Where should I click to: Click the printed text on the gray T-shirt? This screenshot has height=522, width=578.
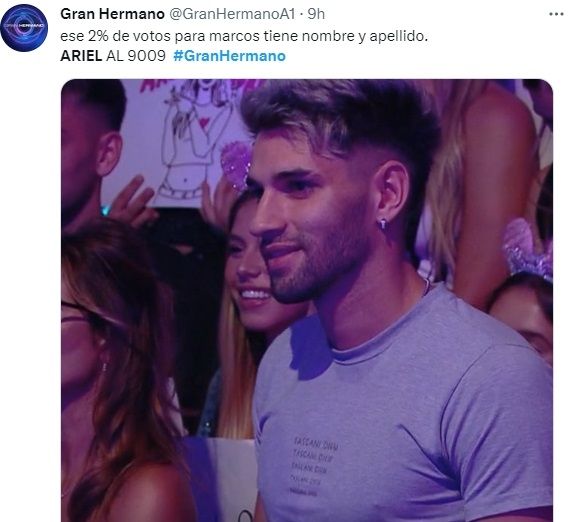click(x=313, y=465)
